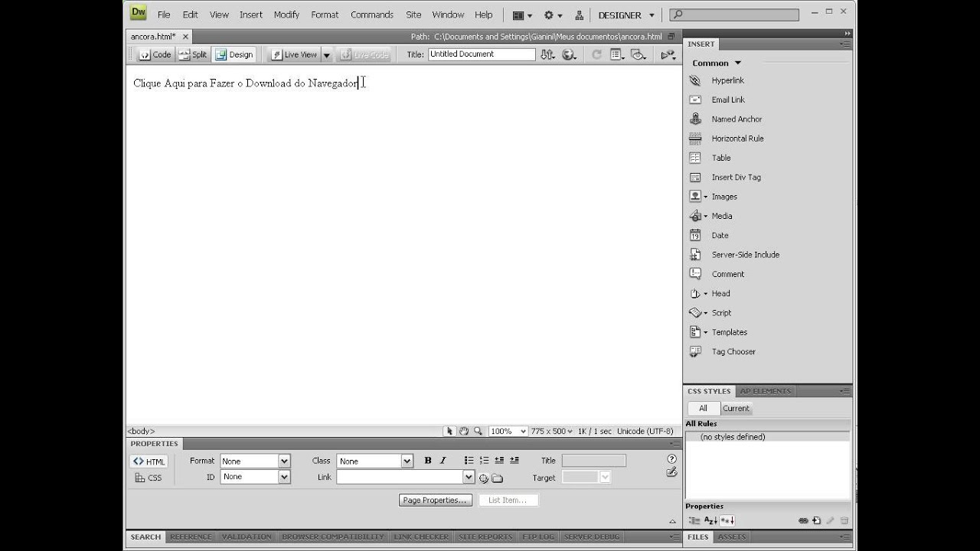
Task: Open Properties panel help icon
Action: [671, 459]
